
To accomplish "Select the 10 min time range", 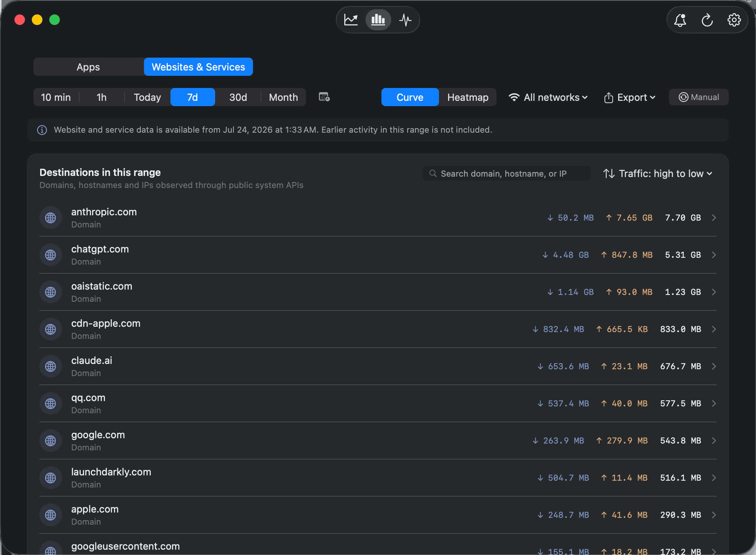I will [x=56, y=97].
